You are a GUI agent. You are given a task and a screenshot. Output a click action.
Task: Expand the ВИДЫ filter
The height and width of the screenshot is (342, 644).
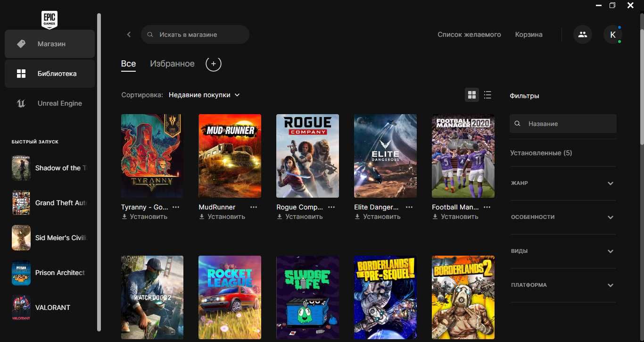[563, 251]
